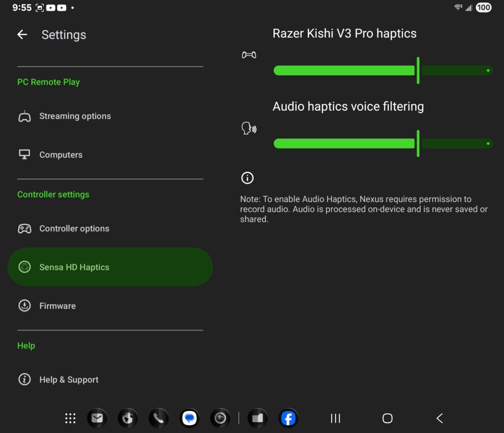Select Sensa HD Haptics entry
The width and height of the screenshot is (504, 433).
tap(110, 267)
